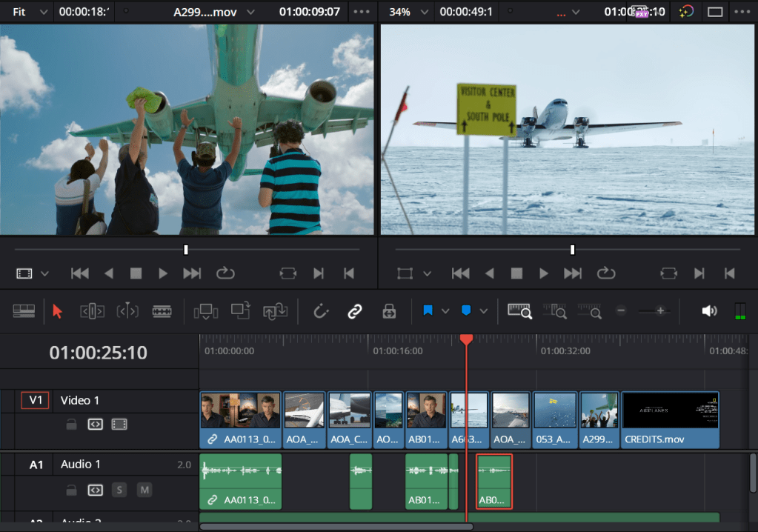Click the blue Flag icon
Screen dimensions: 758x532
coord(428,311)
